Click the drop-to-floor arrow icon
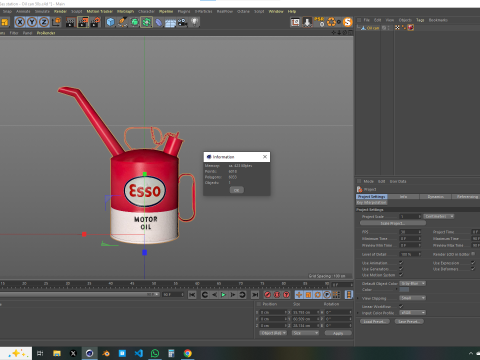The image size is (480, 360). pos(307,22)
